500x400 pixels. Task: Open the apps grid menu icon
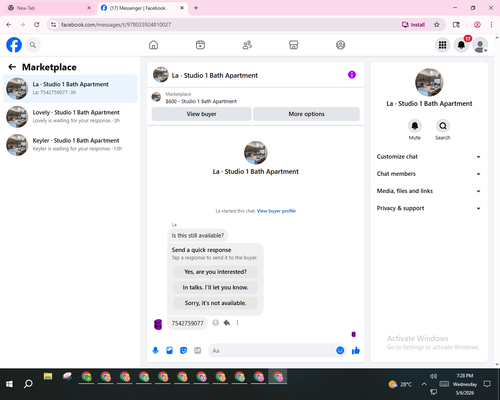tap(442, 45)
